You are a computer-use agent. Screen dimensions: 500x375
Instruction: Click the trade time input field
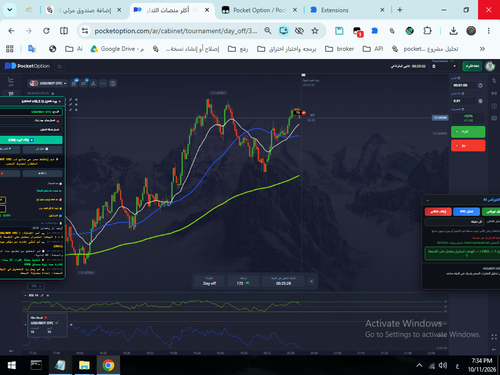[463, 85]
